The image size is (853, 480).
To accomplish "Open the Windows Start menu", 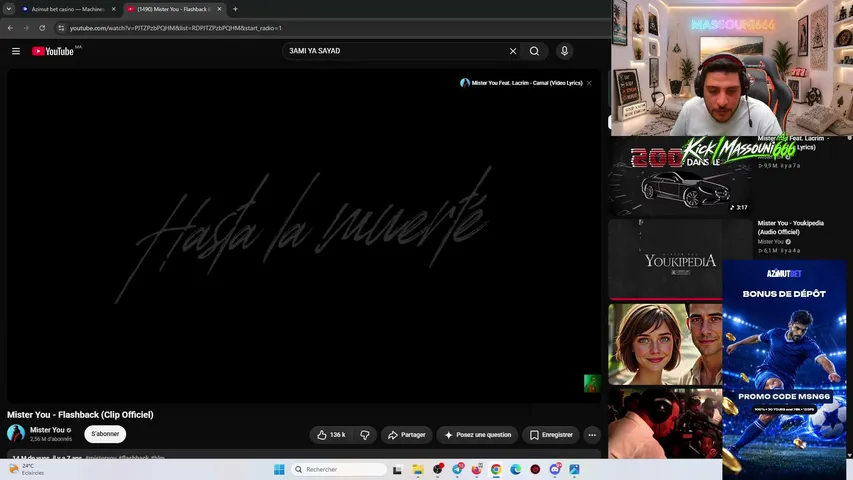I will click(x=279, y=469).
